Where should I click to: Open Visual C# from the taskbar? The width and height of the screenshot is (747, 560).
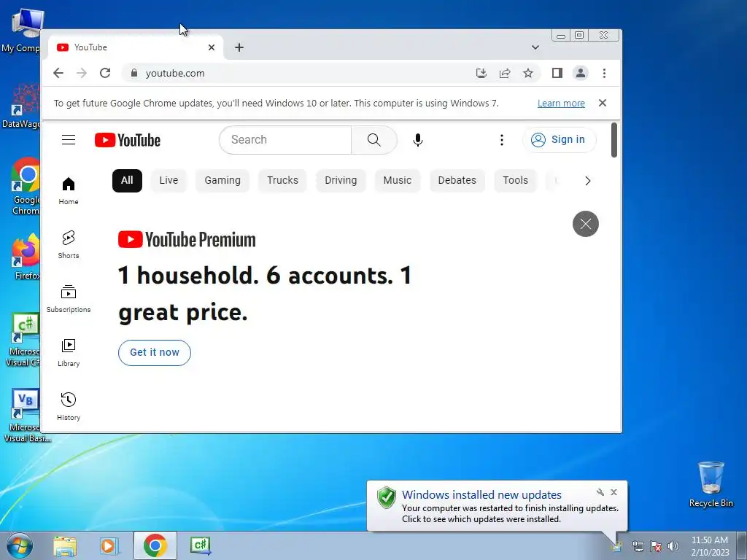[201, 545]
